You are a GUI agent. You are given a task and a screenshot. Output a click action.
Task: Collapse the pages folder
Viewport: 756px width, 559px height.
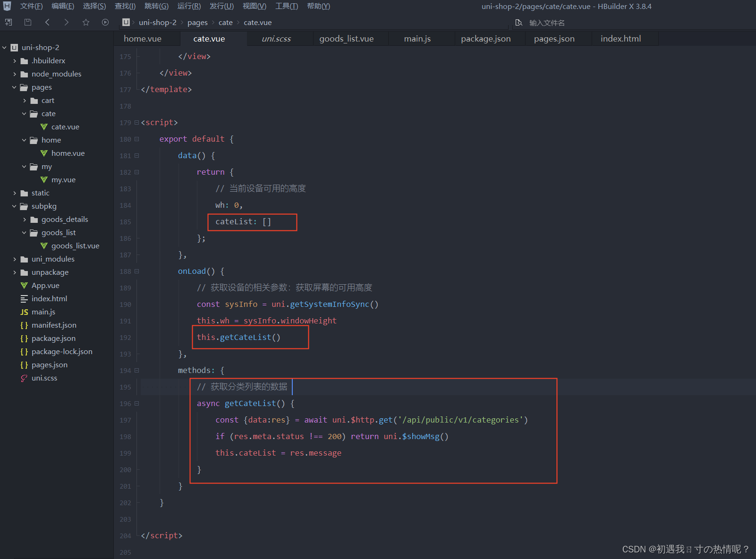[x=14, y=87]
